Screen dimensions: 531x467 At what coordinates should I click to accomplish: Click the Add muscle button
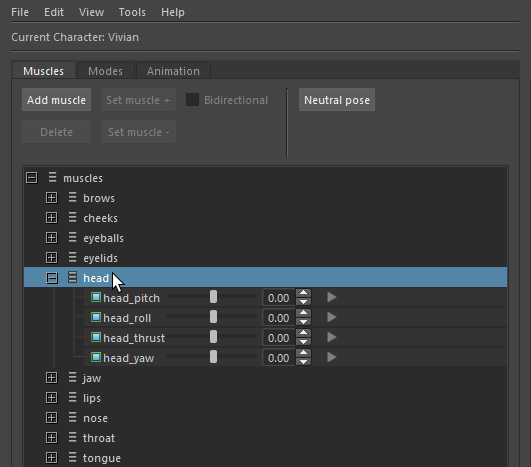coord(57,100)
